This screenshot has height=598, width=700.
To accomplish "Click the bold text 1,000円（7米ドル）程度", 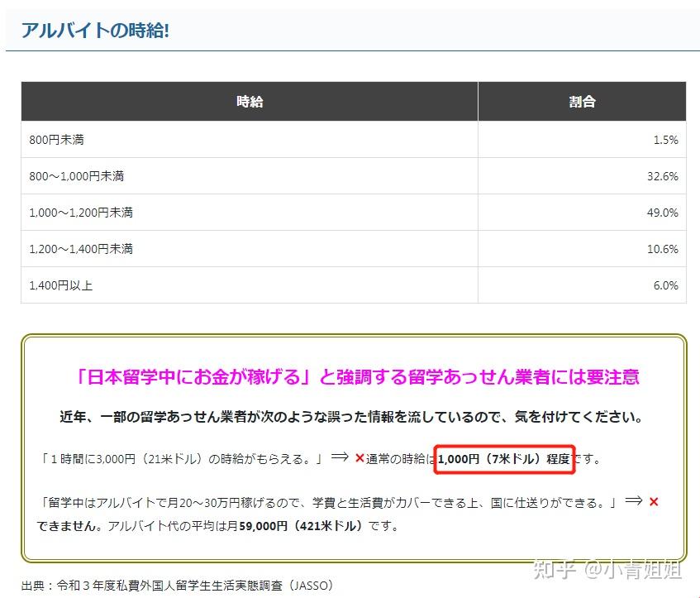I will pos(504,459).
